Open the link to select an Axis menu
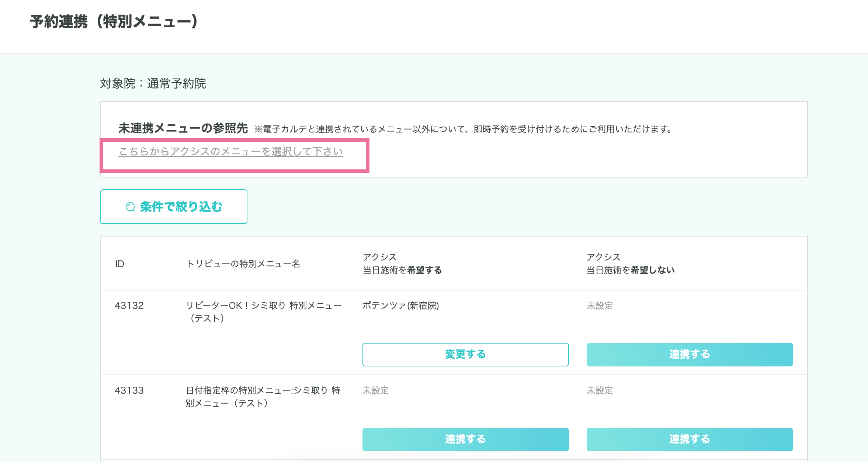This screenshot has width=868, height=462. tap(230, 151)
